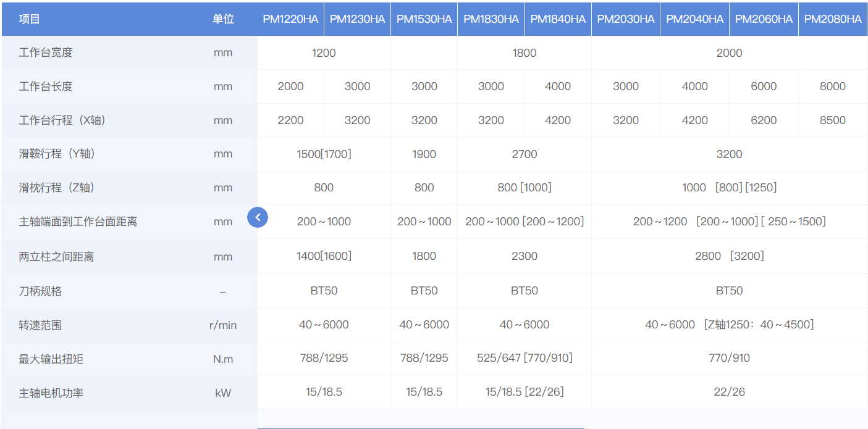Click the 8000 length value under PM2080HA
Viewport: 868px width, 429px height.
833,86
